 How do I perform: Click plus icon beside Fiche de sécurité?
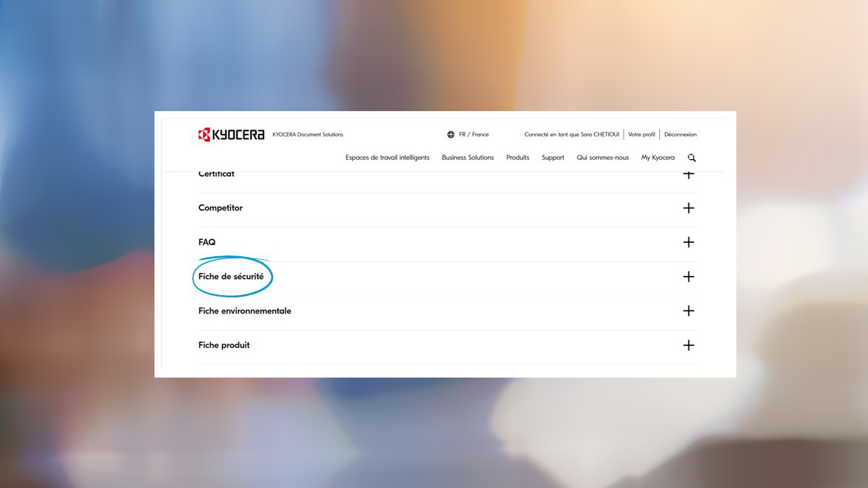(x=689, y=277)
